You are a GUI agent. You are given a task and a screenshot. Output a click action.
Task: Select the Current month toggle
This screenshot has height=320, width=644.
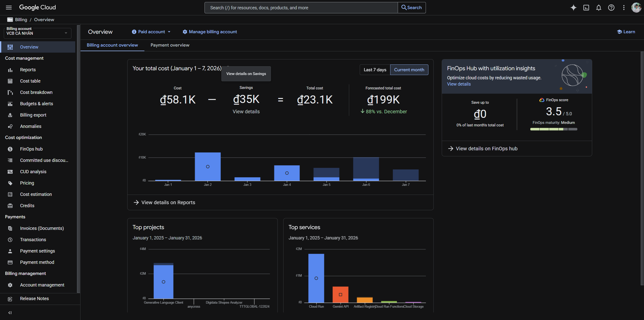point(409,70)
